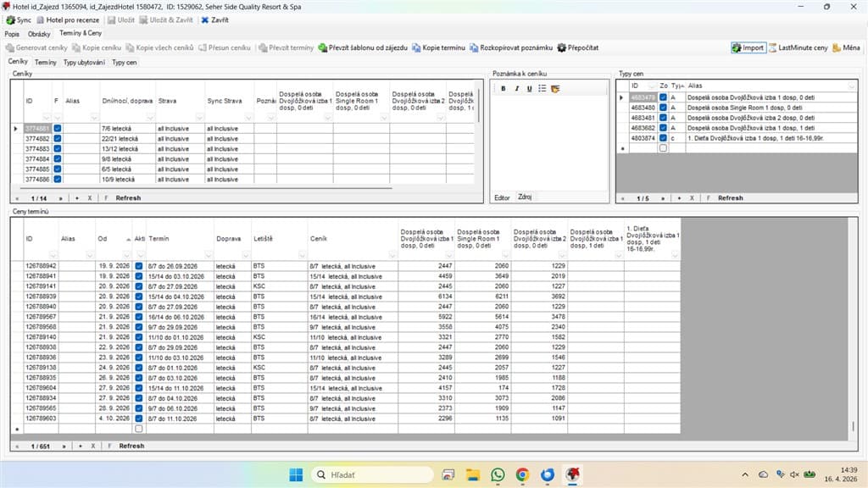Toggle the checkbox for price type 4803874
This screenshot has width=868, height=488.
click(663, 138)
